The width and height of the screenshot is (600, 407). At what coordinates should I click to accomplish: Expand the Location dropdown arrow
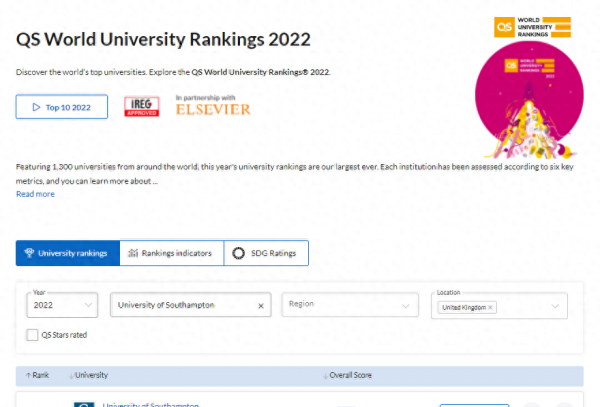pyautogui.click(x=555, y=306)
